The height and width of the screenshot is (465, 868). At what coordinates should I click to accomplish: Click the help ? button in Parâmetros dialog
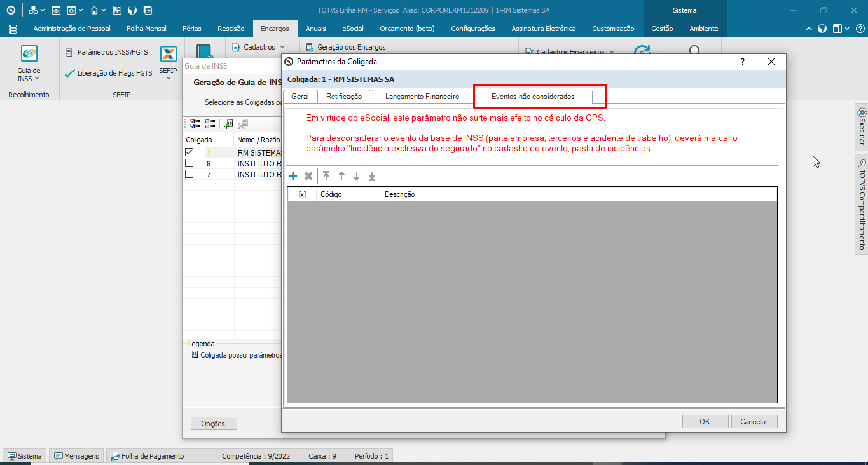(743, 62)
